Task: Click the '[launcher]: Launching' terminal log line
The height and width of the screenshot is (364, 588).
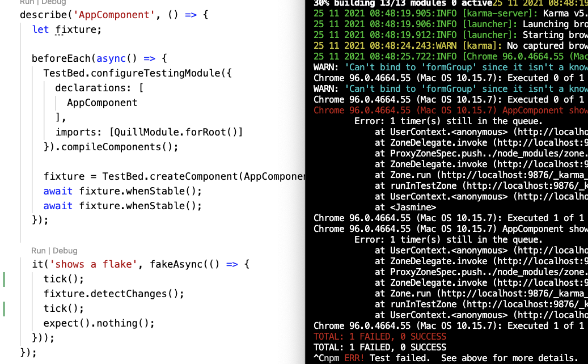Action: 450,24
